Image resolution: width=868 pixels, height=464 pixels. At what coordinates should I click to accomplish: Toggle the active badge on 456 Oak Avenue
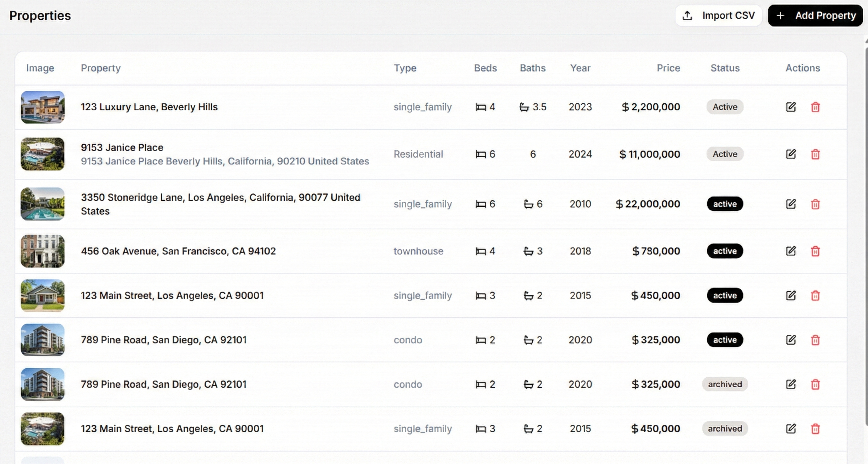[724, 251]
